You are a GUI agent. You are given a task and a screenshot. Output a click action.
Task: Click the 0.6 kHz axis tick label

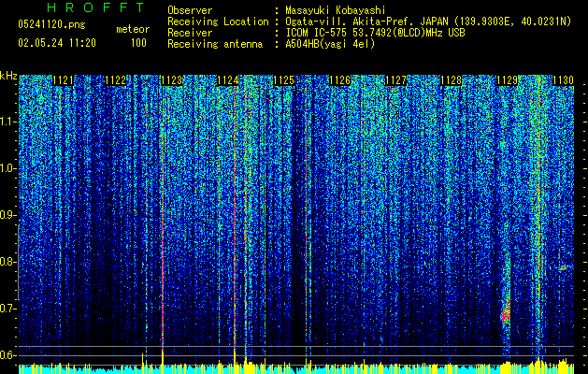point(7,355)
